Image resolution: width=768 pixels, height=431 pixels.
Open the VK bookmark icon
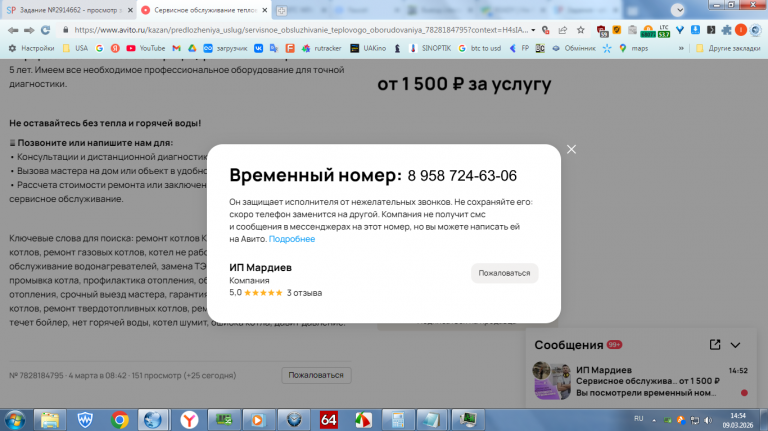pyautogui.click(x=258, y=48)
